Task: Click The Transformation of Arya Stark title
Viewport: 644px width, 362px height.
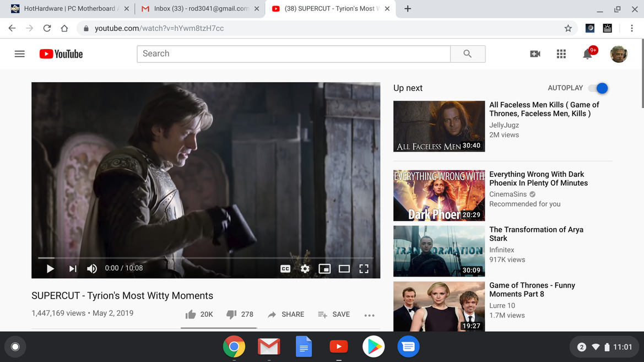Action: (x=536, y=234)
